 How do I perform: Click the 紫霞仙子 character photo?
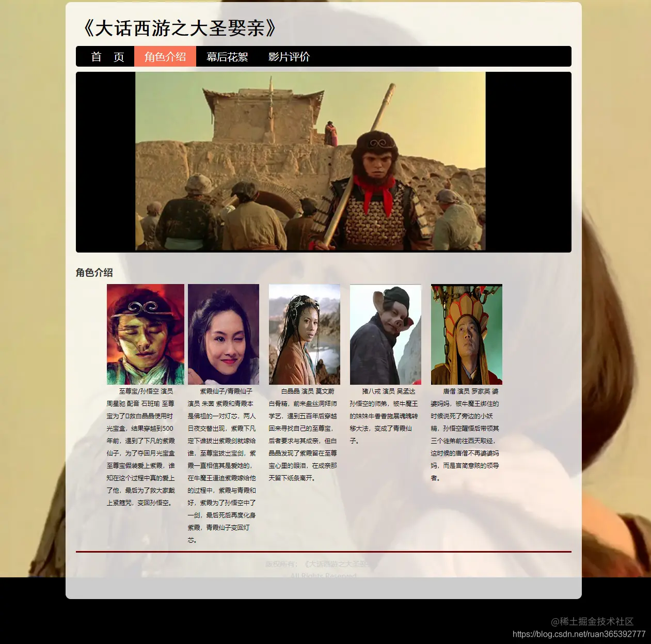(224, 334)
